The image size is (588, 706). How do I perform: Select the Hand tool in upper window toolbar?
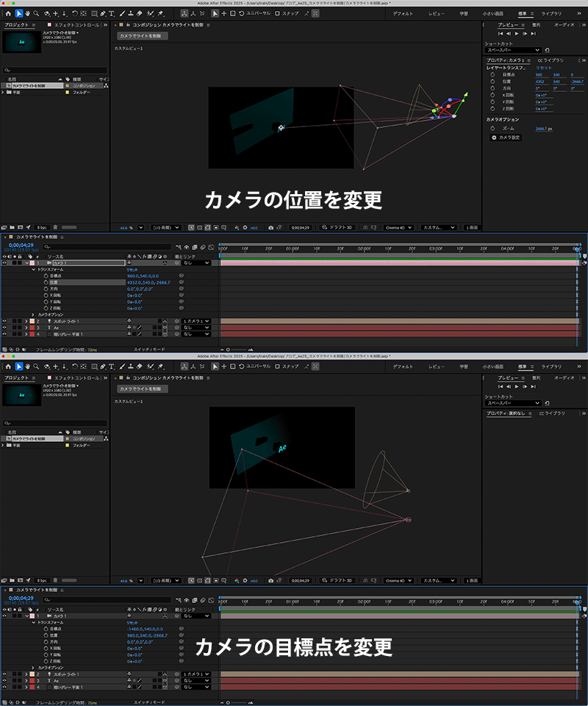pyautogui.click(x=28, y=13)
